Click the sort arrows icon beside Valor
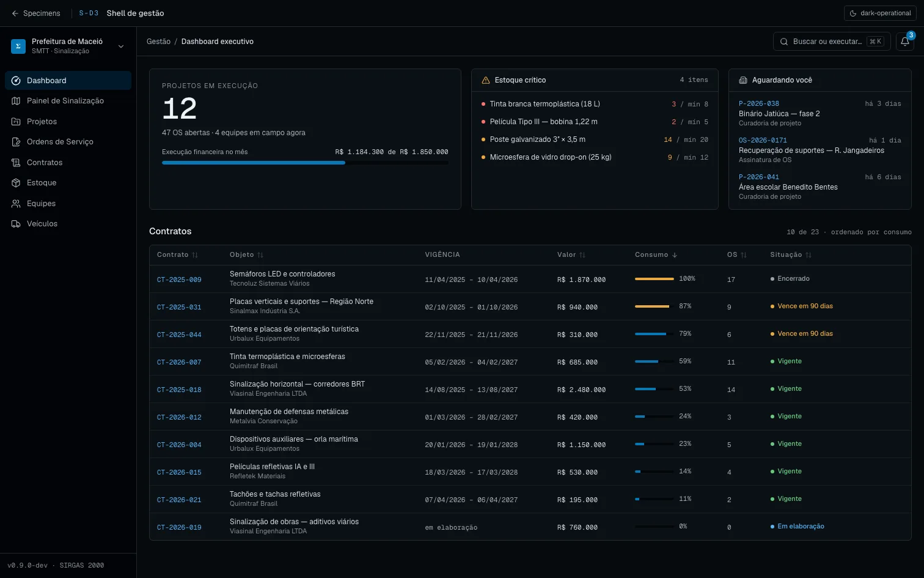The width and height of the screenshot is (924, 578). (582, 255)
